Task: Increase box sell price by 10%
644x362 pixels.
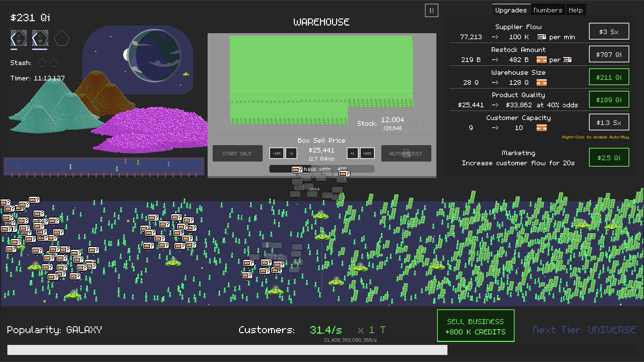Action: [x=367, y=154]
